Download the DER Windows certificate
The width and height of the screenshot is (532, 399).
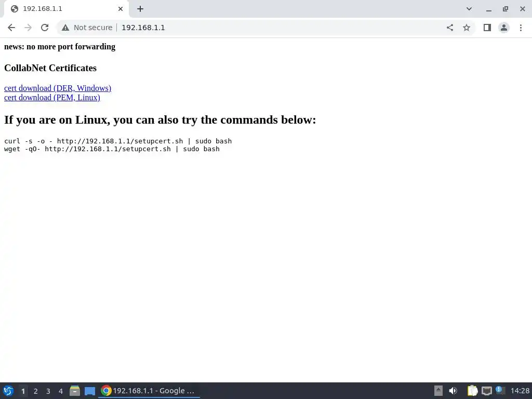(x=58, y=88)
